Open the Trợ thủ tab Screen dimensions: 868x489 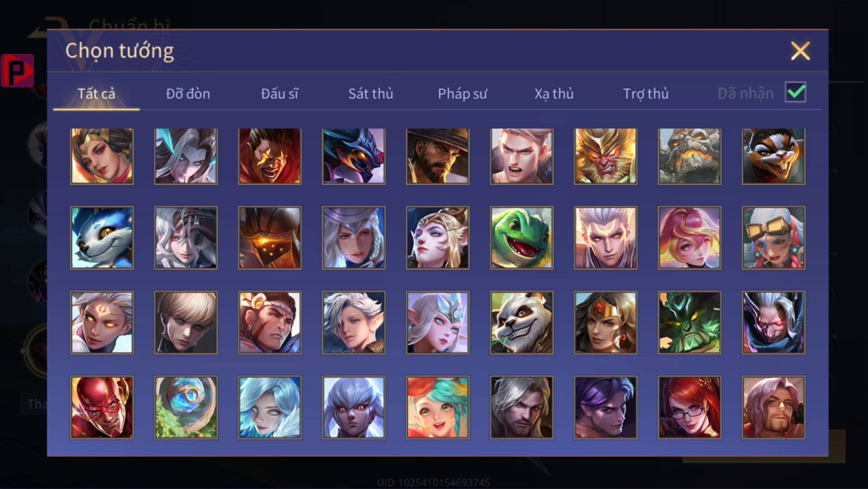645,94
